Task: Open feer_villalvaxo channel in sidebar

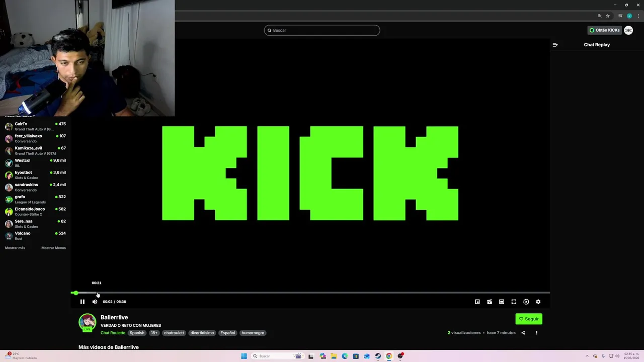Action: (35, 138)
